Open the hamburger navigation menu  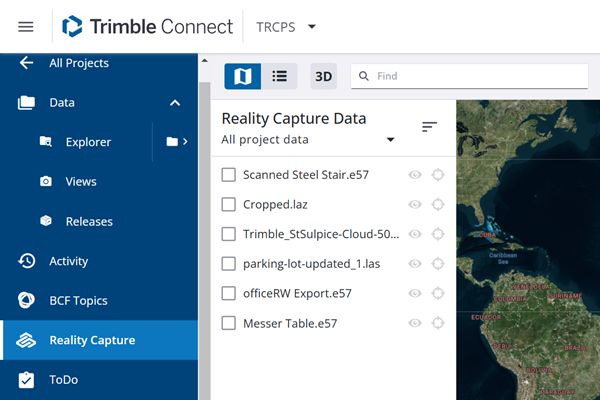coord(26,27)
